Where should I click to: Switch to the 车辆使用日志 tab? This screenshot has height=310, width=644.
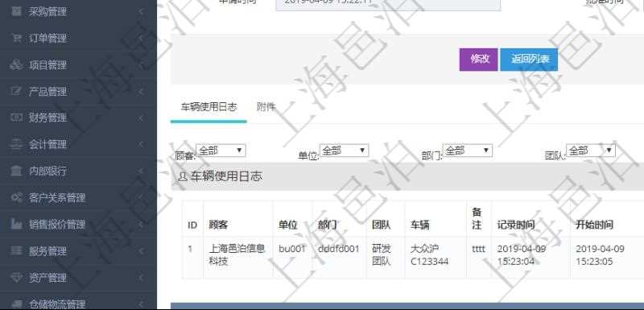point(208,107)
